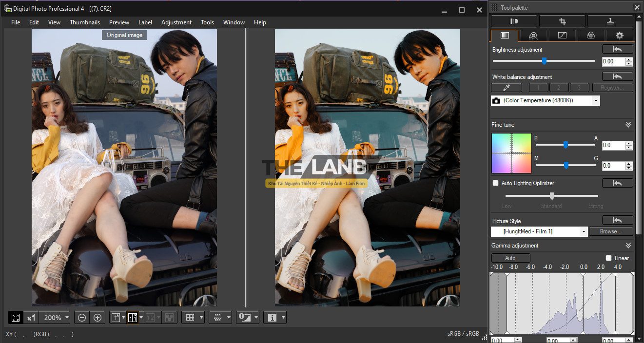This screenshot has width=644, height=343.
Task: Check the Linear gamma option
Action: [x=608, y=258]
